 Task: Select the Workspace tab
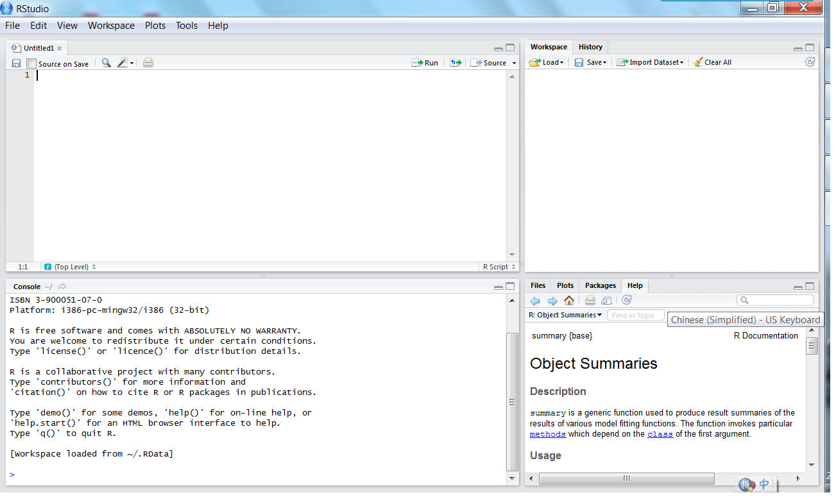549,47
